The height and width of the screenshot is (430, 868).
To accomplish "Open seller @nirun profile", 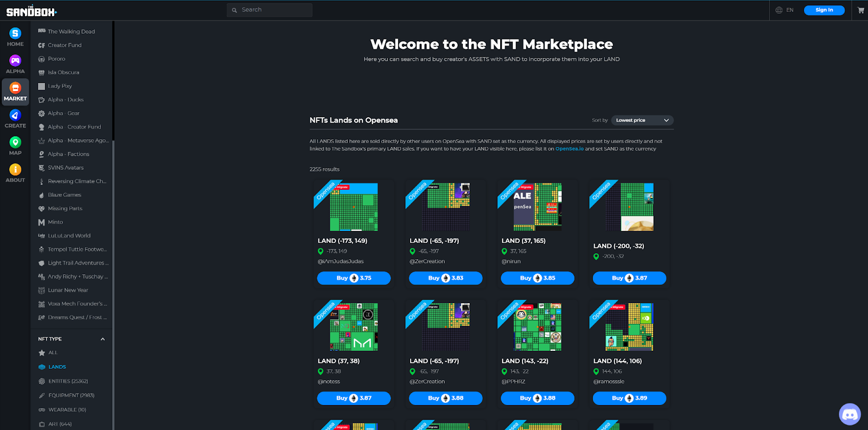I will [x=511, y=261].
